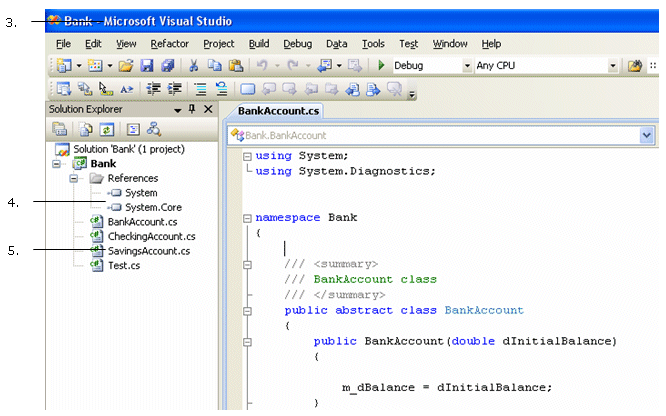666x416 pixels.
Task: Toggle a bookmark with the blue rectangle icon
Action: click(x=248, y=89)
